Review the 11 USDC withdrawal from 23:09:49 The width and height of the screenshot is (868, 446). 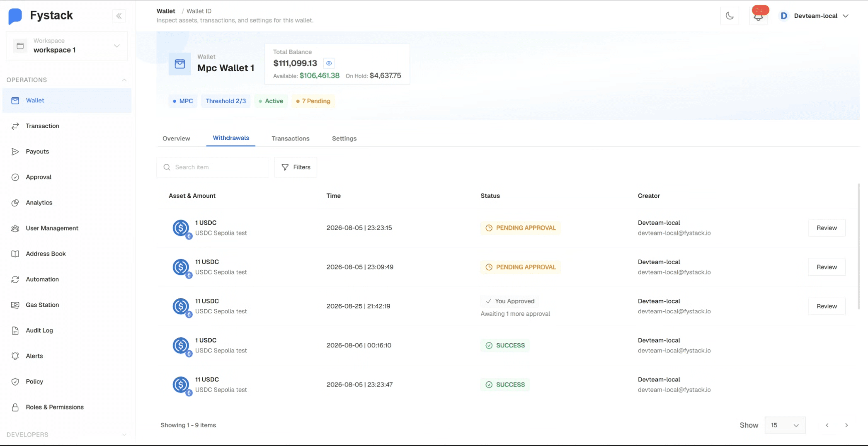click(x=827, y=267)
